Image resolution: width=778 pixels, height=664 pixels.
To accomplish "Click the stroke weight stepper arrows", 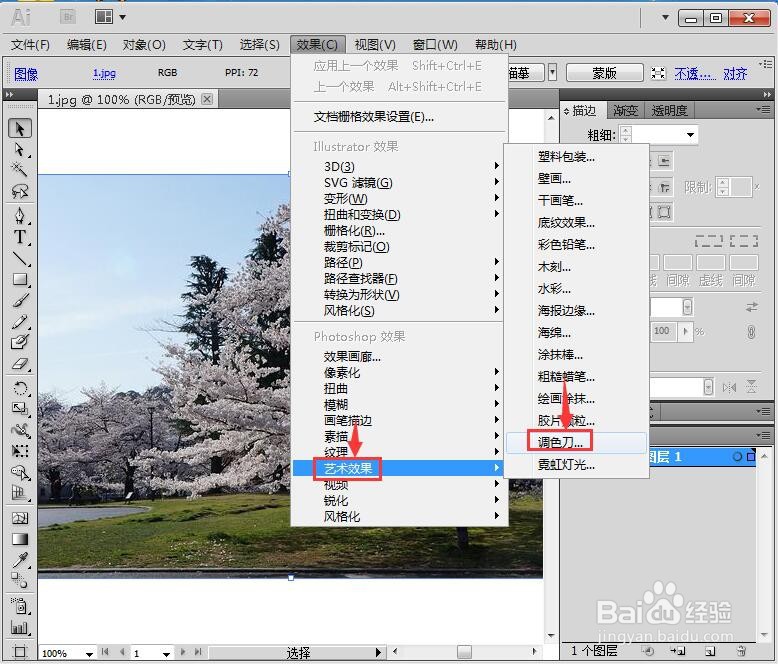I will [x=626, y=134].
